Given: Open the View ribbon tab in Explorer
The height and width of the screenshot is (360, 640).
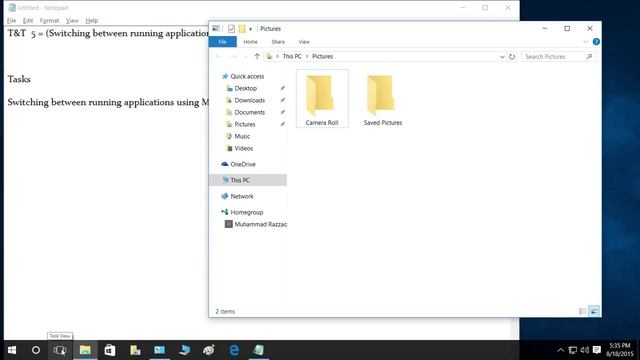Looking at the screenshot, I should click(304, 42).
